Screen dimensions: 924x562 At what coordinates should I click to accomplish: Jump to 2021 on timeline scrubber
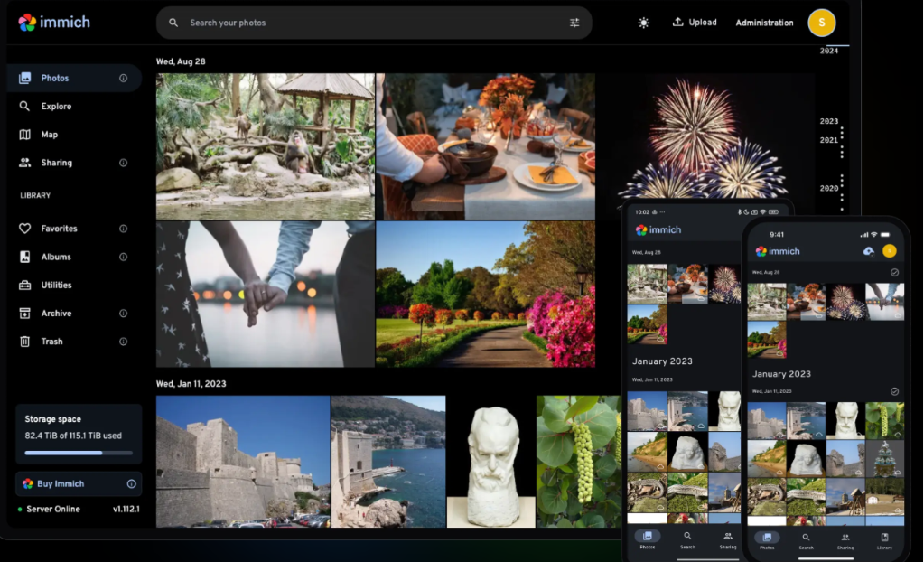(x=828, y=140)
